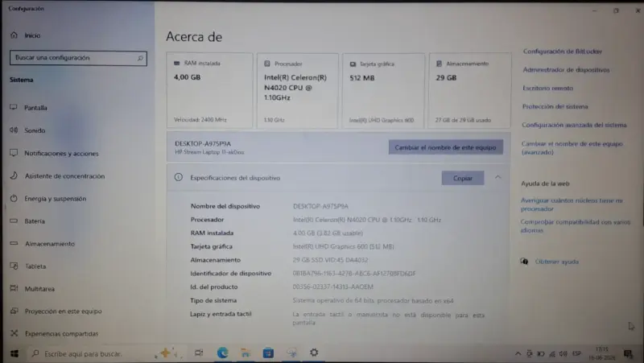
Task: Select the 29 GB SSD storage value
Action: pos(330,260)
